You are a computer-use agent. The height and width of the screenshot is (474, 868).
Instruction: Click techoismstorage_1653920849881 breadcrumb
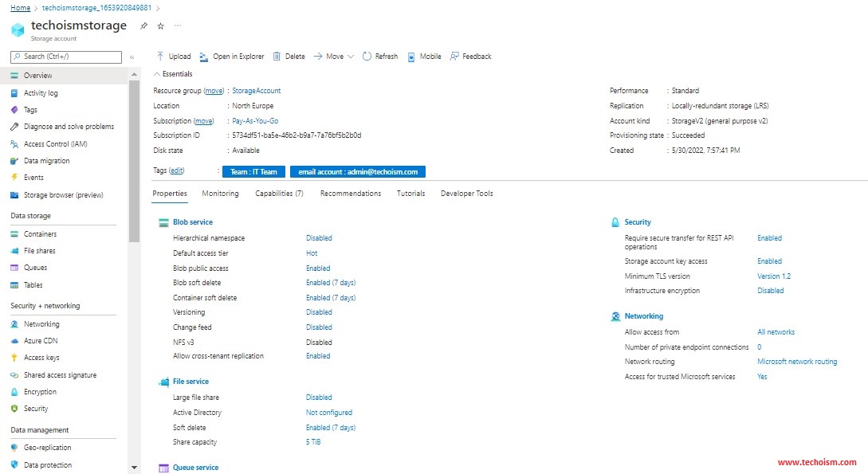[x=97, y=8]
